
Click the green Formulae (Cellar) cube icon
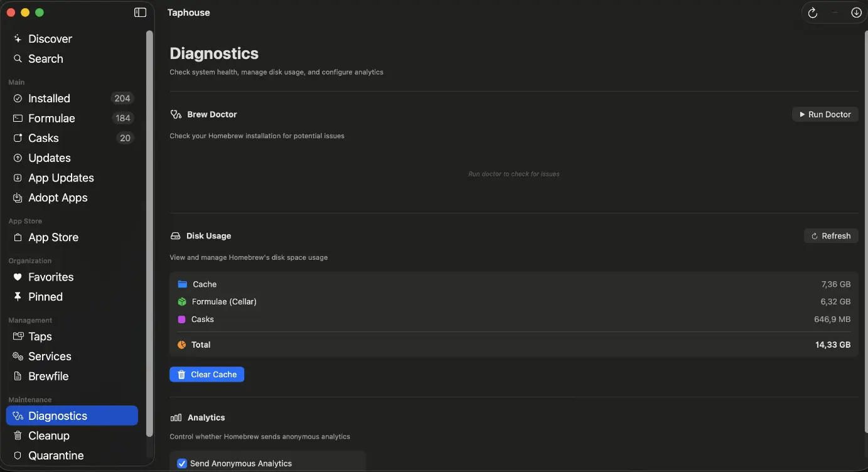point(182,302)
